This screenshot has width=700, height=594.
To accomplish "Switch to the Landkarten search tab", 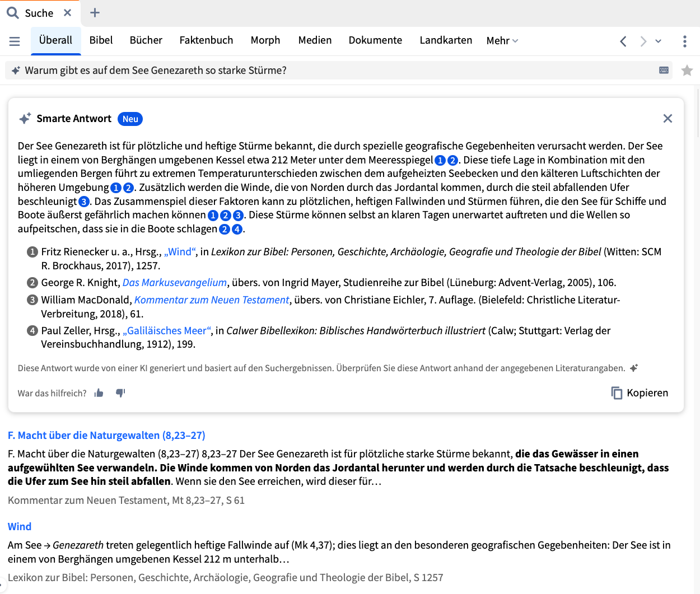I will tap(446, 40).
